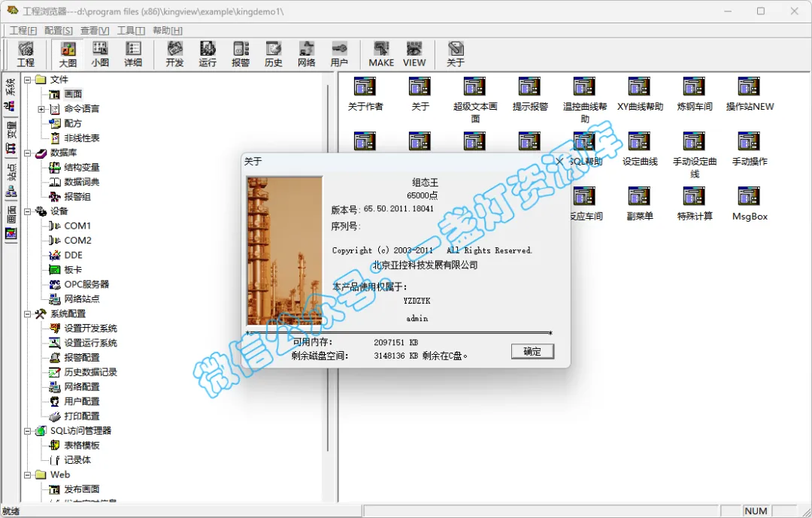Click the MAKE toolbar icon

coord(382,54)
